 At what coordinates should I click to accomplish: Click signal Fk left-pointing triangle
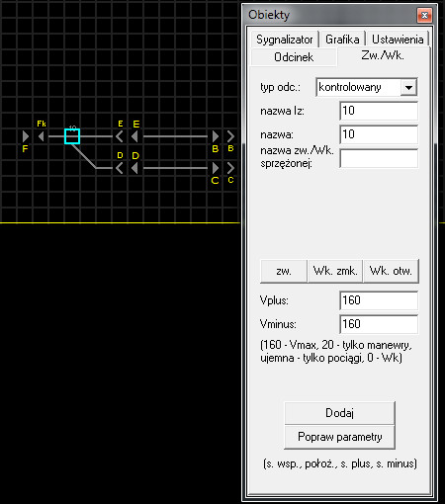[41, 136]
